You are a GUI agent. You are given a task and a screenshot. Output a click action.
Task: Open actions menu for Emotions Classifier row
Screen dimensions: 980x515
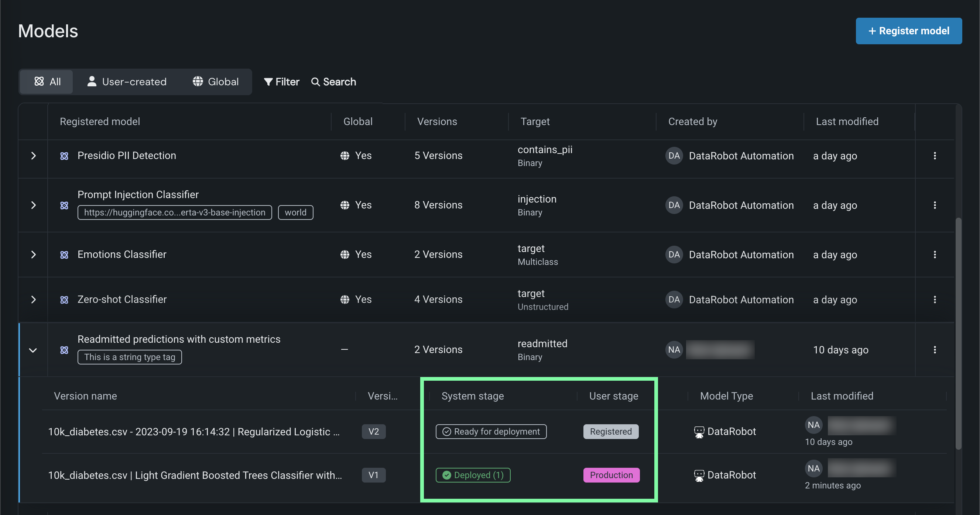click(934, 254)
